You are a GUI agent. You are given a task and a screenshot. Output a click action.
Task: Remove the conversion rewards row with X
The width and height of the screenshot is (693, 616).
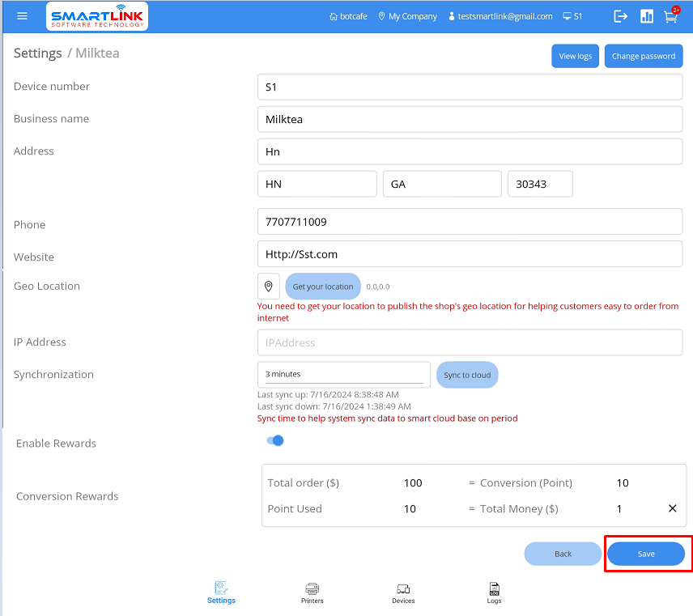[672, 508]
